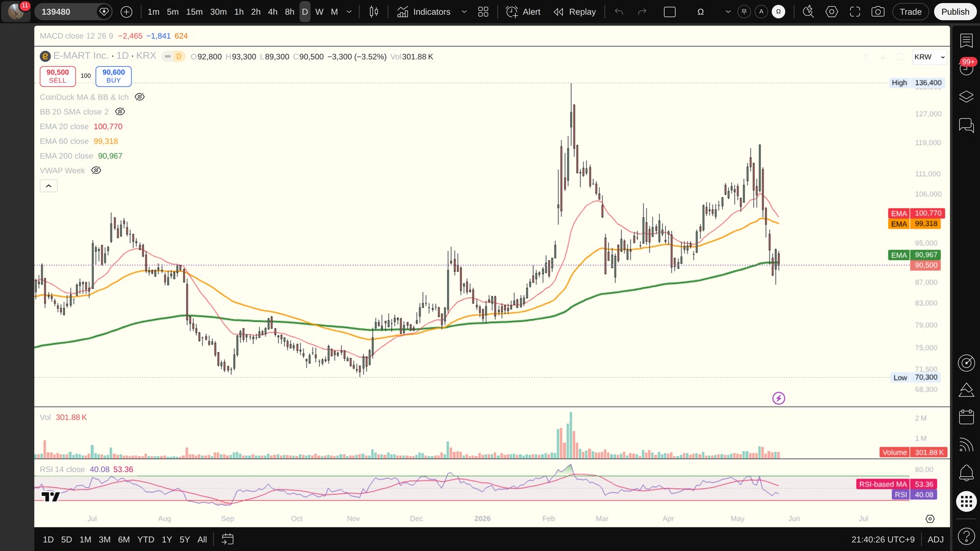Open the KRW currency dropdown
Screen dimensions: 980x551
[x=929, y=57]
